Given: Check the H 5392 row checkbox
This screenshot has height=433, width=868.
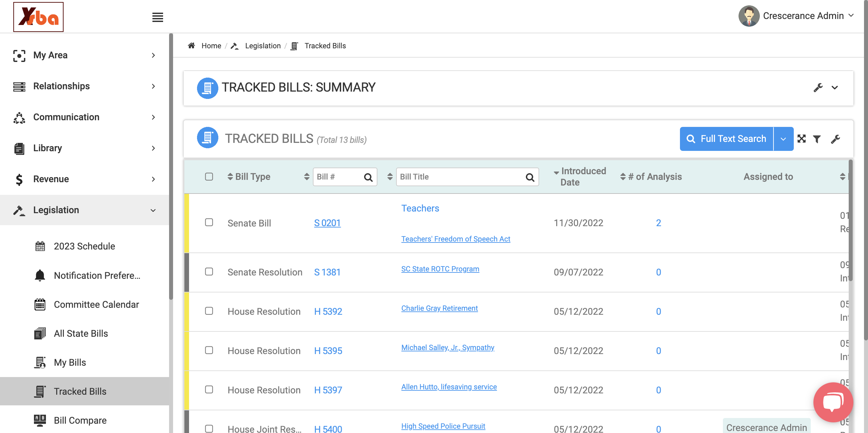Looking at the screenshot, I should pos(209,310).
